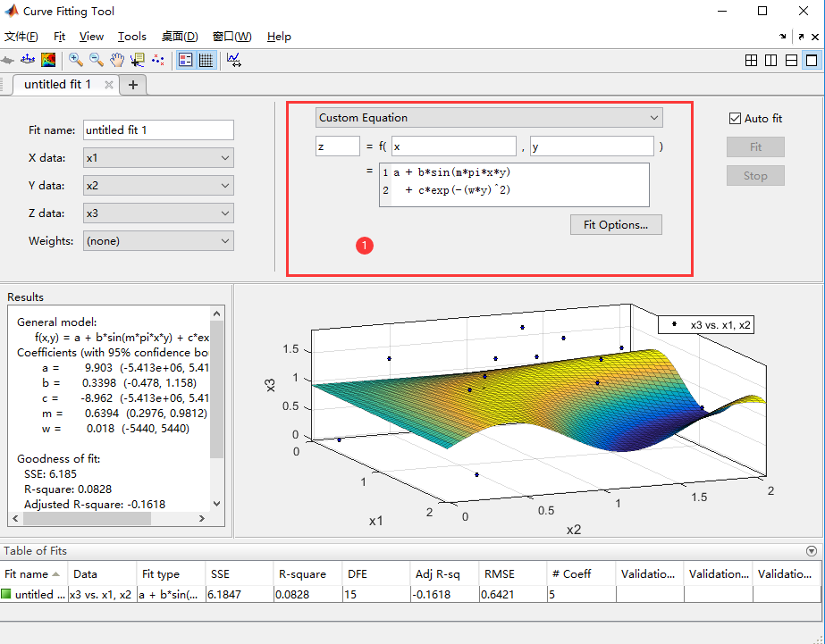This screenshot has width=825, height=644.
Task: Open the Adjust Axes Limits tool
Action: 233,60
